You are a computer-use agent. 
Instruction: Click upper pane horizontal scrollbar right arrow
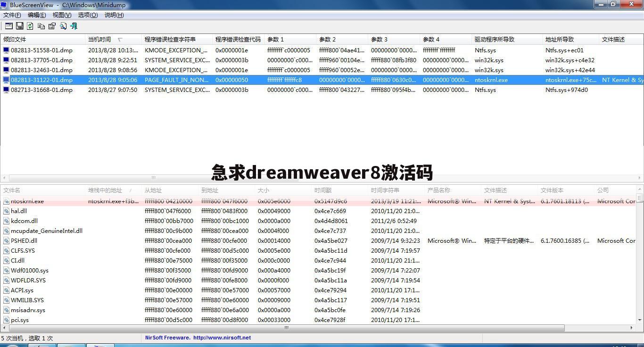click(x=640, y=178)
